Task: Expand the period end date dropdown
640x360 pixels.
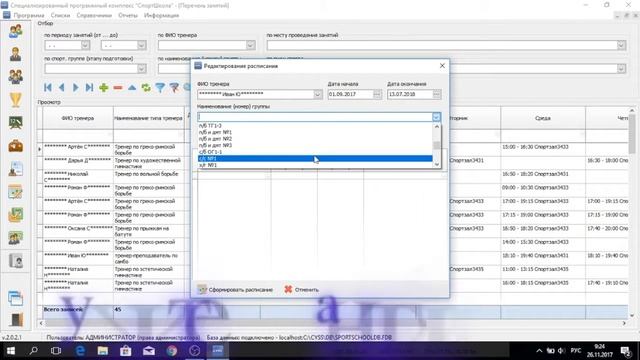Action: point(141,45)
